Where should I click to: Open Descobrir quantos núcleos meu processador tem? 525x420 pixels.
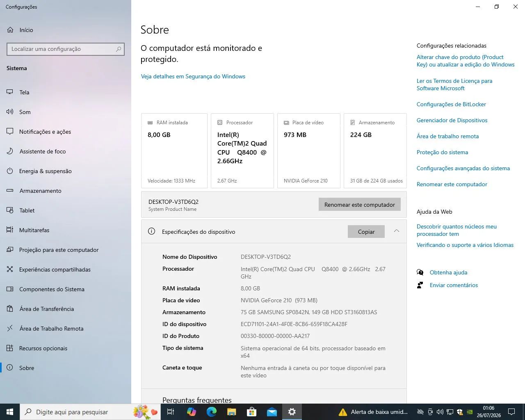click(457, 230)
